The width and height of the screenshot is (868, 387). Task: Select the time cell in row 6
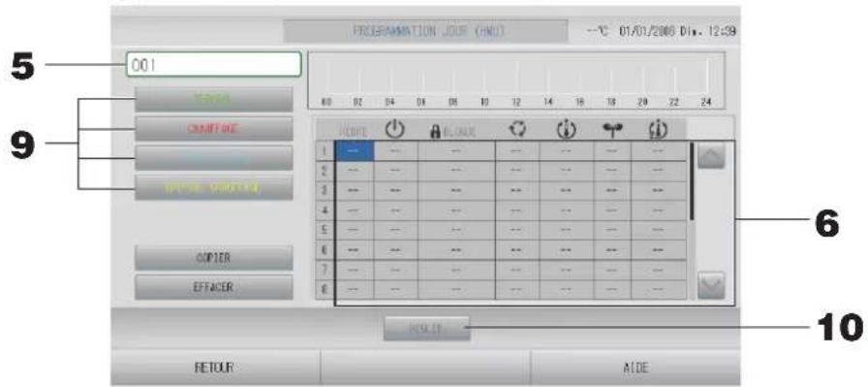[355, 250]
